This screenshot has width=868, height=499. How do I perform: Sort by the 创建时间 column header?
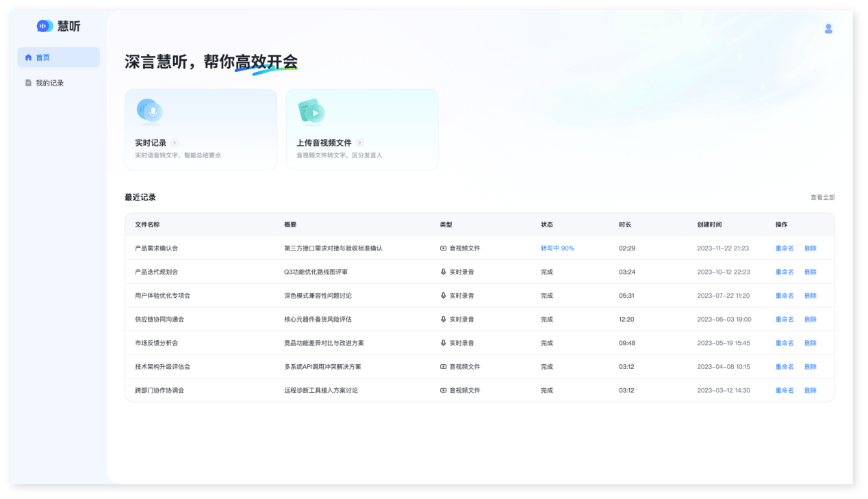709,225
